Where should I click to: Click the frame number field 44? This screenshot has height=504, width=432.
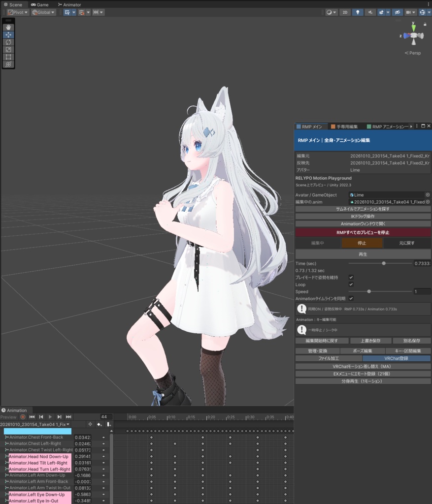[x=106, y=417]
